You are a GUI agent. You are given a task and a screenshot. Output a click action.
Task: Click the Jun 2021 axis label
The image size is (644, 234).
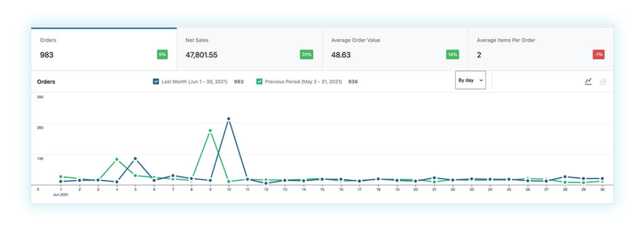click(x=61, y=194)
